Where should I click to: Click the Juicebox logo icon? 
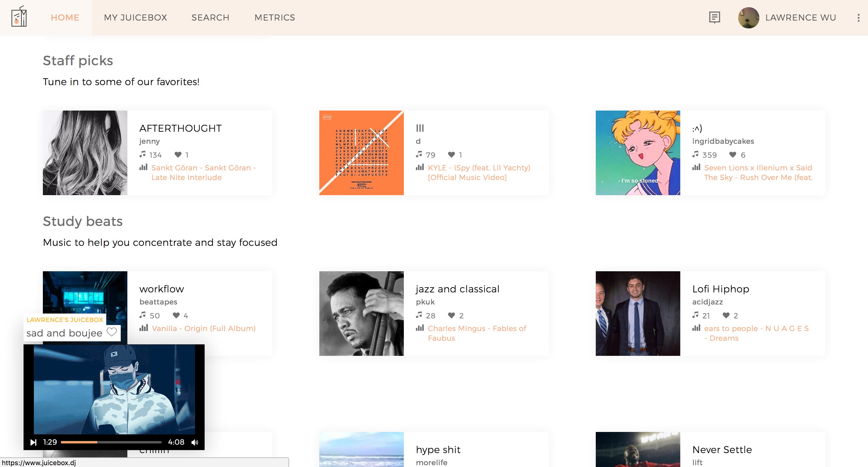pos(19,17)
